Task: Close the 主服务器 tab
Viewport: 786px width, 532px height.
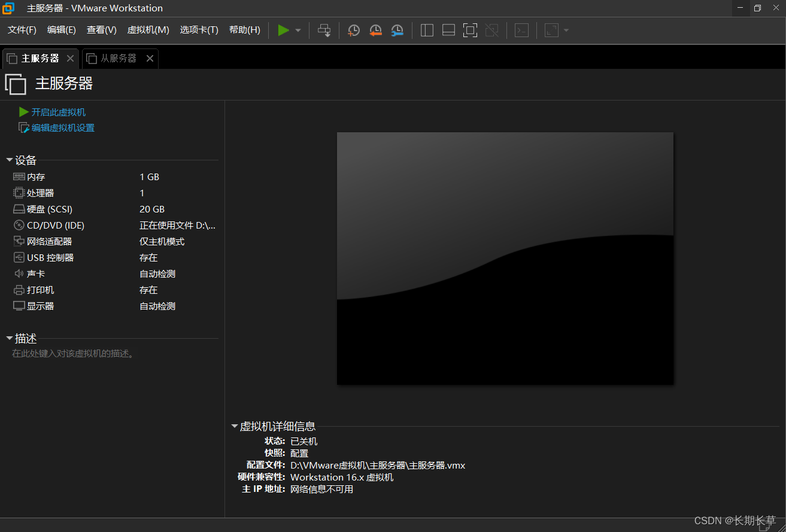Action: (70, 59)
